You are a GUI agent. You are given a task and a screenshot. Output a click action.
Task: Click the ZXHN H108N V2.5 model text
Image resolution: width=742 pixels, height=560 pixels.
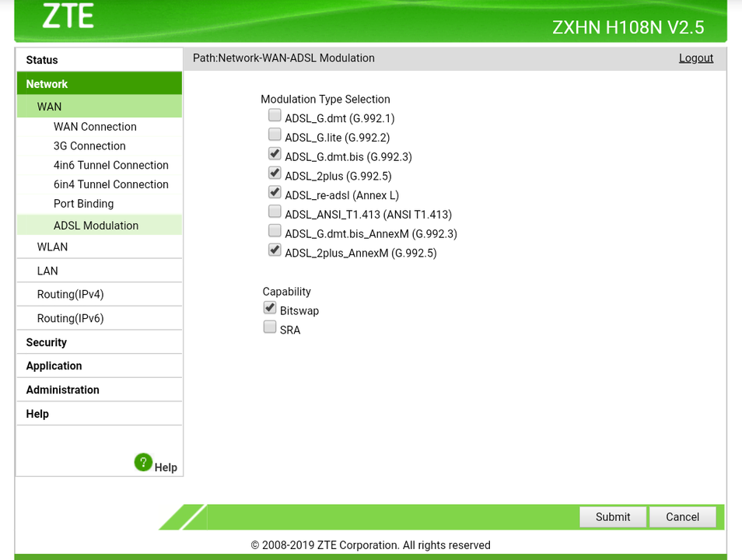point(628,27)
